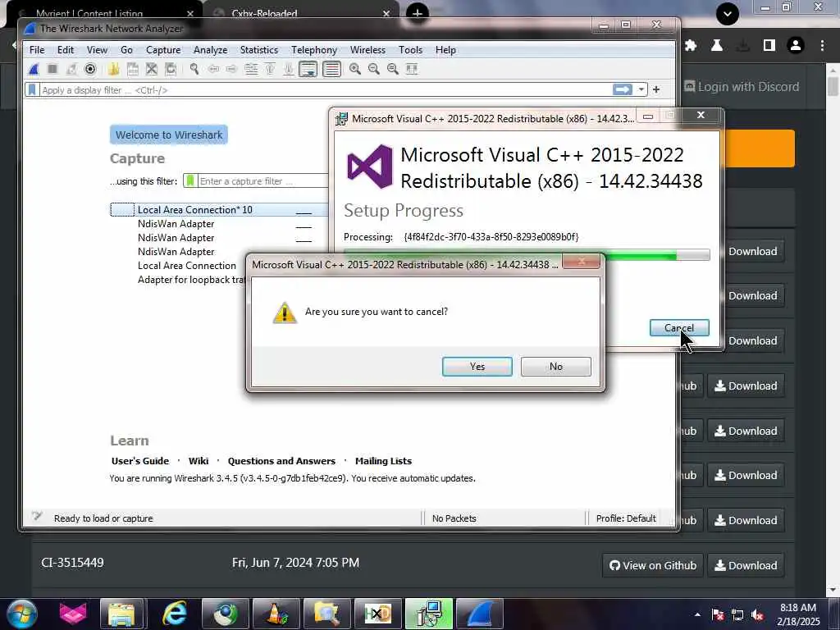The image size is (840, 630).
Task: Click the reload capture file icon
Action: (171, 69)
